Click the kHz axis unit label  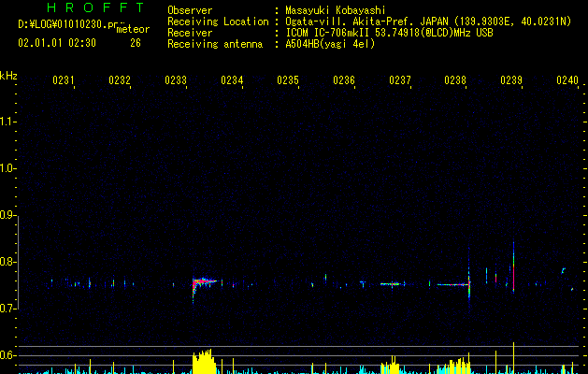pyautogui.click(x=8, y=76)
